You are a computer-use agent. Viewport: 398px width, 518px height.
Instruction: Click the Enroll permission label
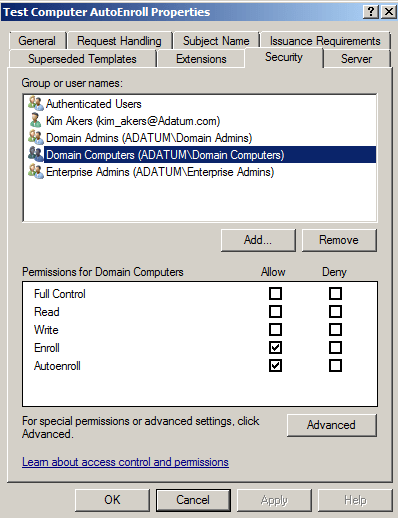(x=47, y=348)
